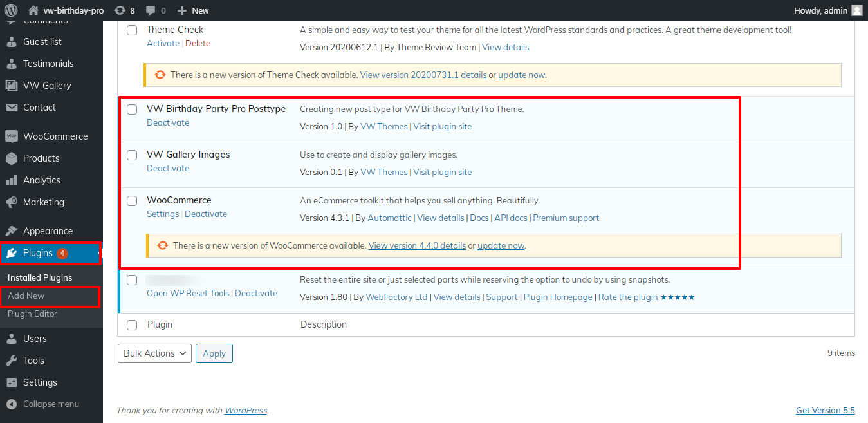The image size is (868, 423).
Task: Click the WordPress logo icon
Action: click(x=11, y=10)
